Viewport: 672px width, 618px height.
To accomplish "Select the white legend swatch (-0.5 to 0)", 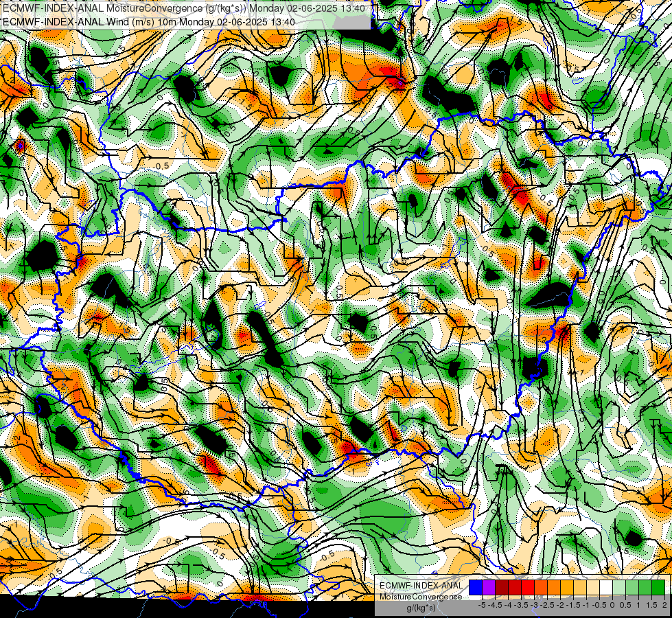I will coord(606,587).
